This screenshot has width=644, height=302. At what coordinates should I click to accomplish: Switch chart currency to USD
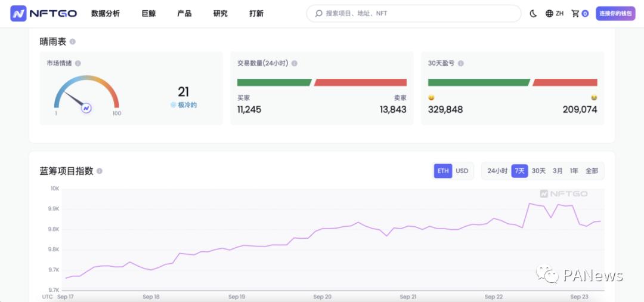coord(462,171)
